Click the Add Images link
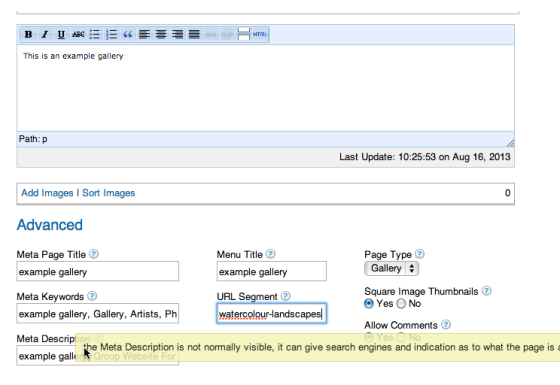Image resolution: width=560 pixels, height=385 pixels. (47, 193)
